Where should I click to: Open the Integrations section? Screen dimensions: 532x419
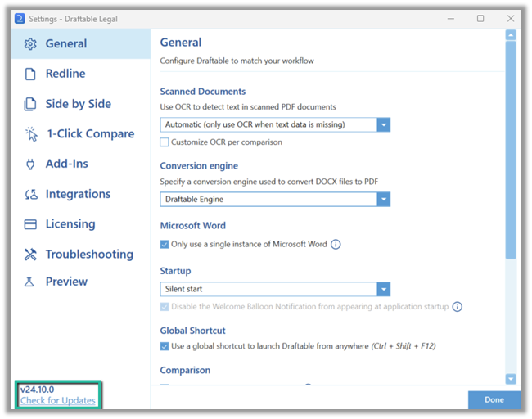80,194
